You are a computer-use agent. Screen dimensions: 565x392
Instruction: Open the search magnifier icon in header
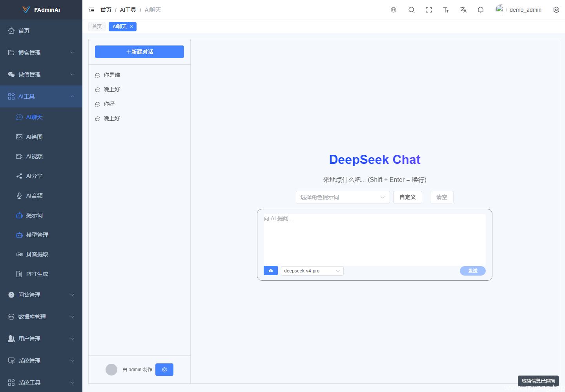point(411,10)
